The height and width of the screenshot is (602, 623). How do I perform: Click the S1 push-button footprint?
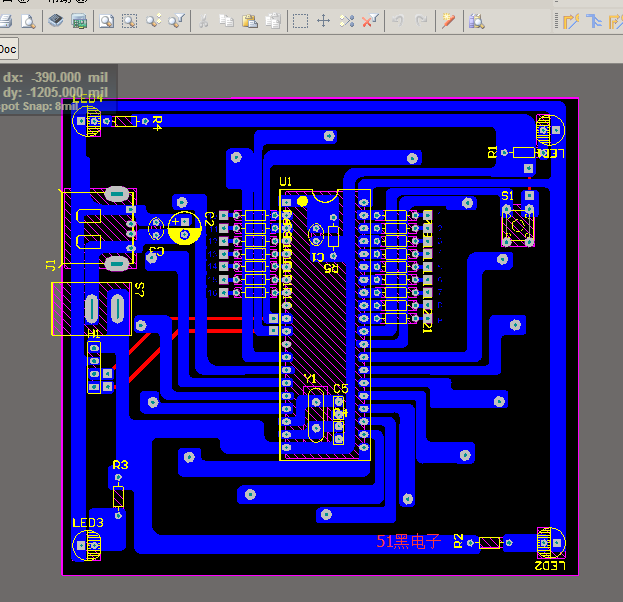(x=518, y=225)
